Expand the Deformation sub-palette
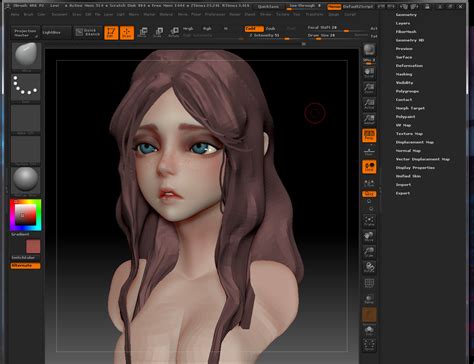The image size is (474, 364). 409,66
